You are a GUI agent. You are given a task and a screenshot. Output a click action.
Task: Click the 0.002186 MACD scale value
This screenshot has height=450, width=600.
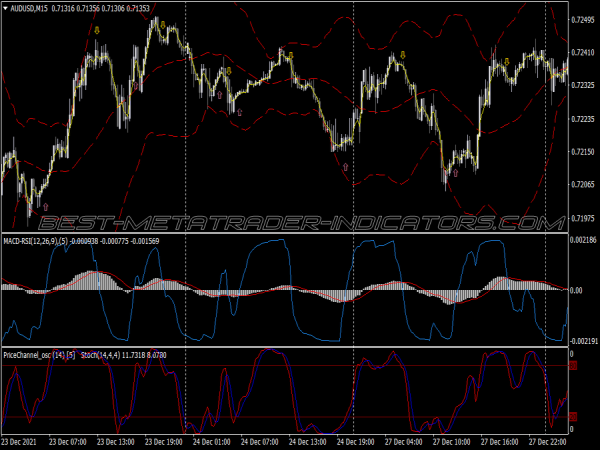[x=583, y=240]
